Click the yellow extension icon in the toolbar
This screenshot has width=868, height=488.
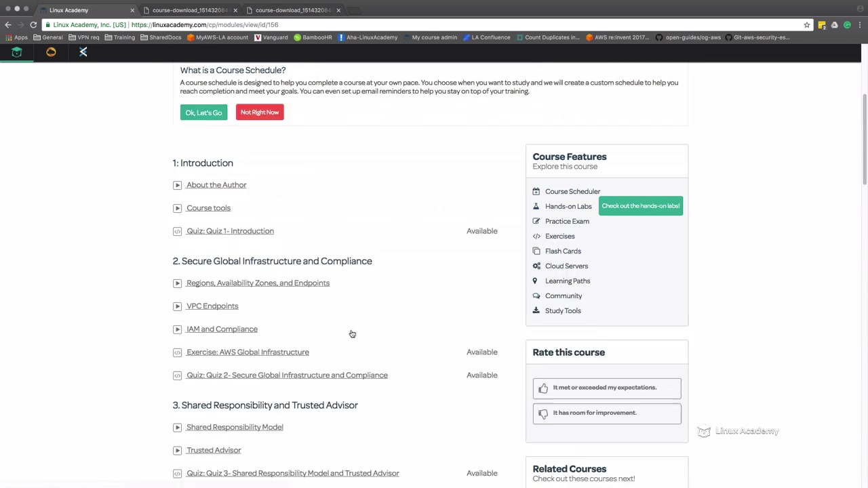pyautogui.click(x=822, y=25)
